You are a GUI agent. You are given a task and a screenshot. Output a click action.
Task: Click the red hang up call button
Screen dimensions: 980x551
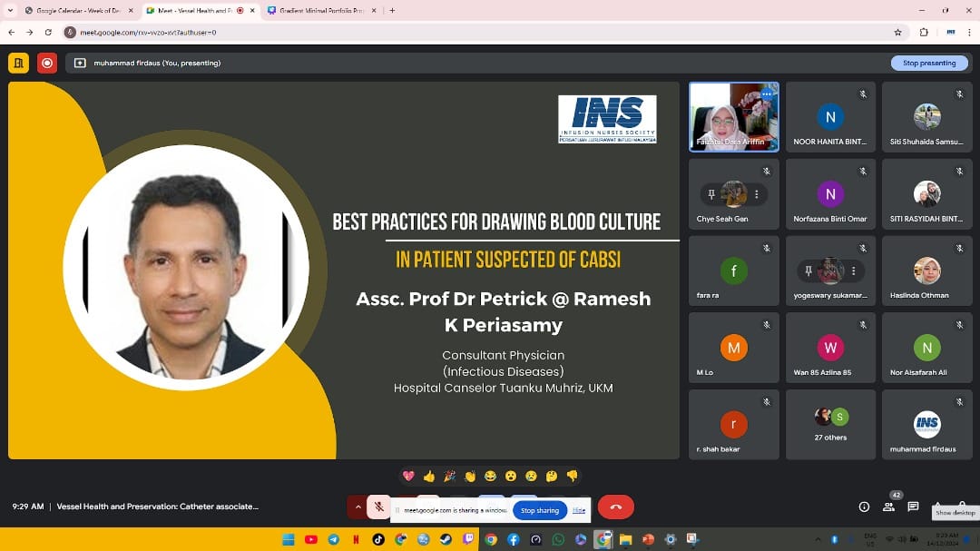tap(615, 507)
